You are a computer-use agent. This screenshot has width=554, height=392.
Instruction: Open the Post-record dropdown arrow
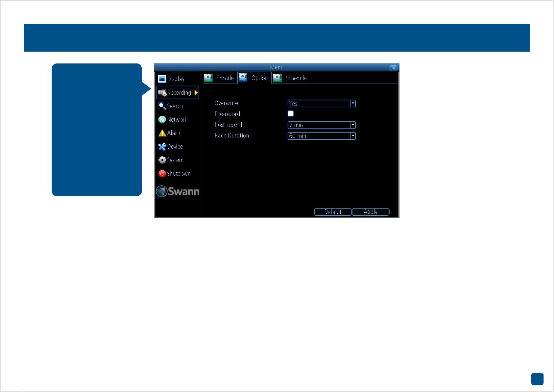353,125
